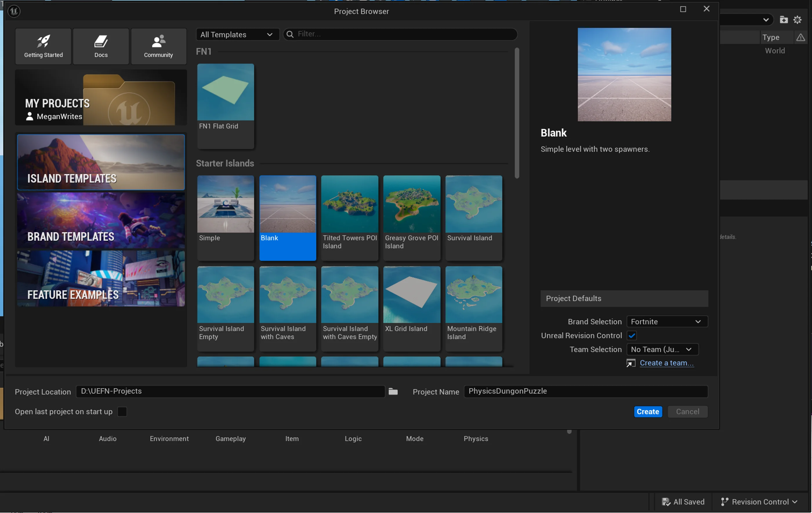Click the Project Name field
This screenshot has height=513, width=812.
(586, 391)
